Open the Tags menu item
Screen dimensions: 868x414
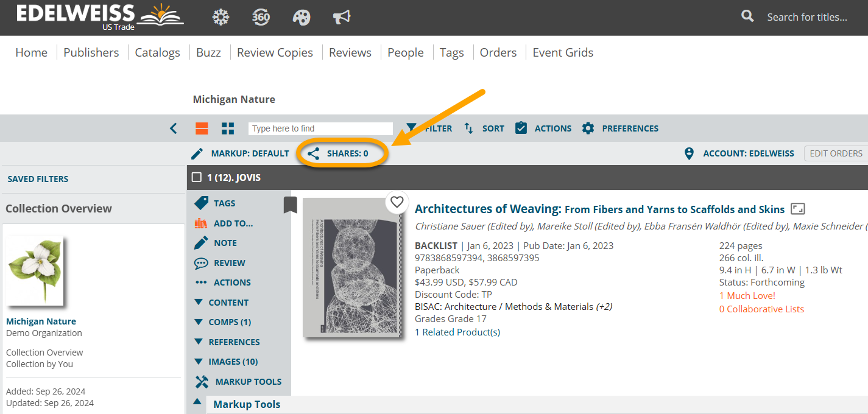coord(452,52)
